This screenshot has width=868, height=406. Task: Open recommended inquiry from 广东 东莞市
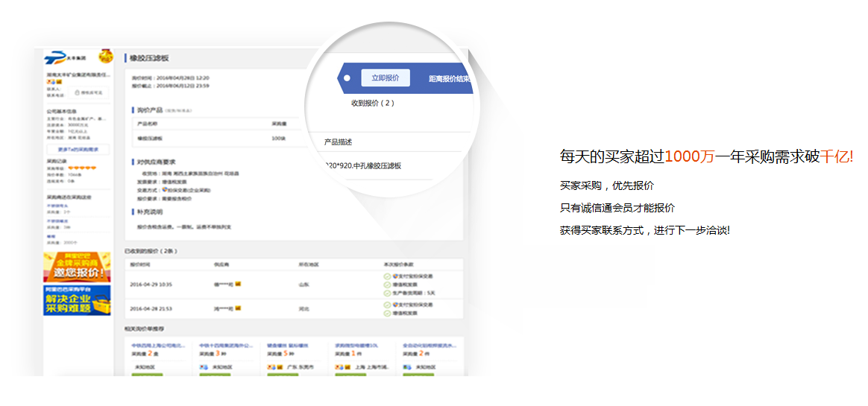click(x=293, y=346)
